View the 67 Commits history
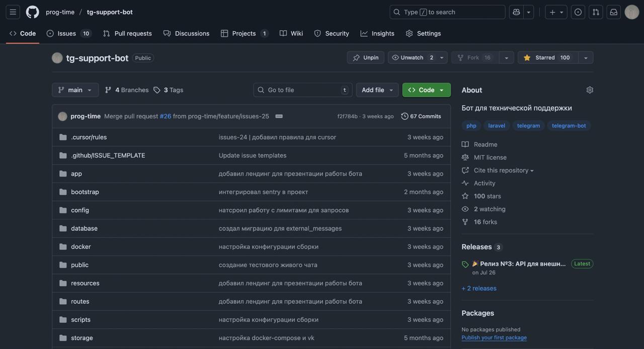The image size is (644, 349). point(421,116)
